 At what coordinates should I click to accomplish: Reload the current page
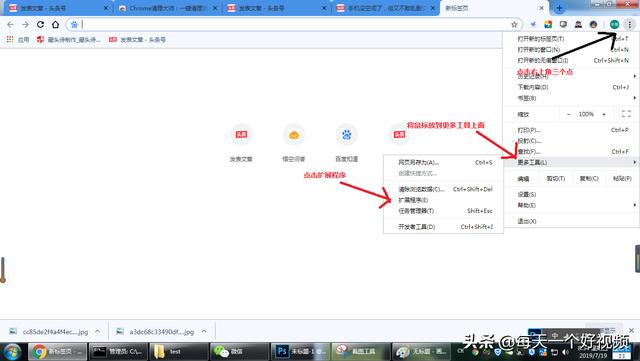pyautogui.click(x=40, y=25)
